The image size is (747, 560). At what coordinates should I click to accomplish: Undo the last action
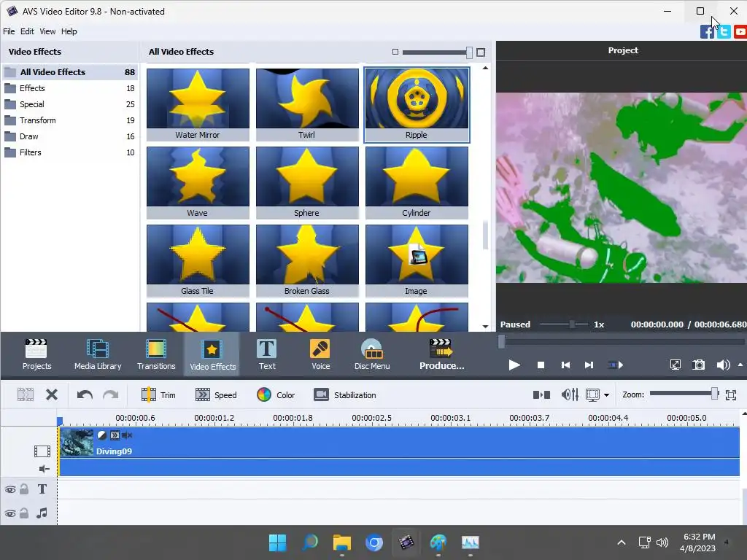tap(85, 394)
